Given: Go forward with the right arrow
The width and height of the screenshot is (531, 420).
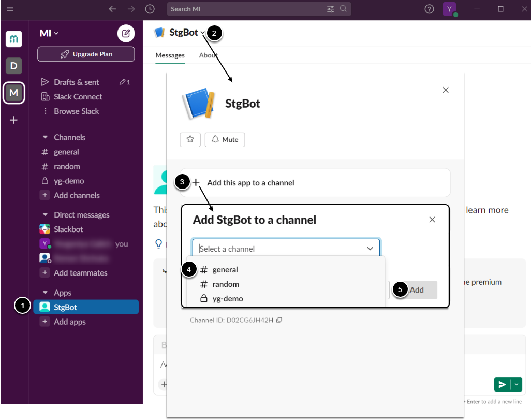Looking at the screenshot, I should click(131, 9).
